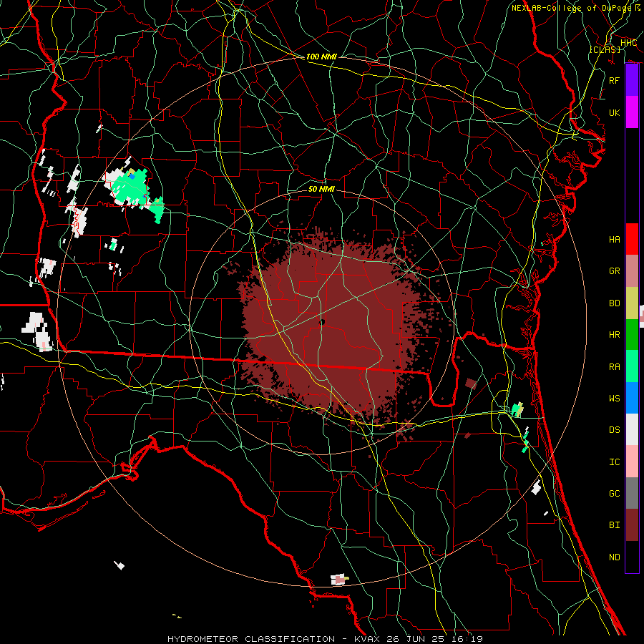Click the RF legend label

click(x=615, y=81)
